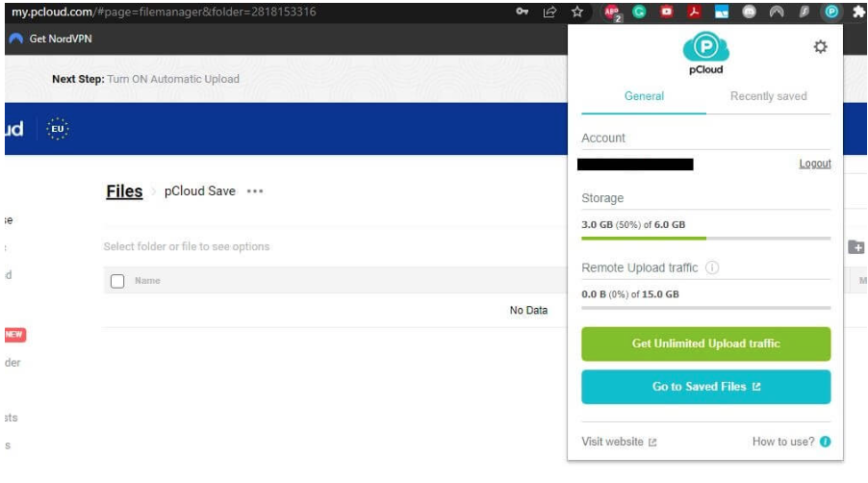The height and width of the screenshot is (483, 868).
Task: Open the NordVPN extension in toolbar
Action: [x=777, y=12]
